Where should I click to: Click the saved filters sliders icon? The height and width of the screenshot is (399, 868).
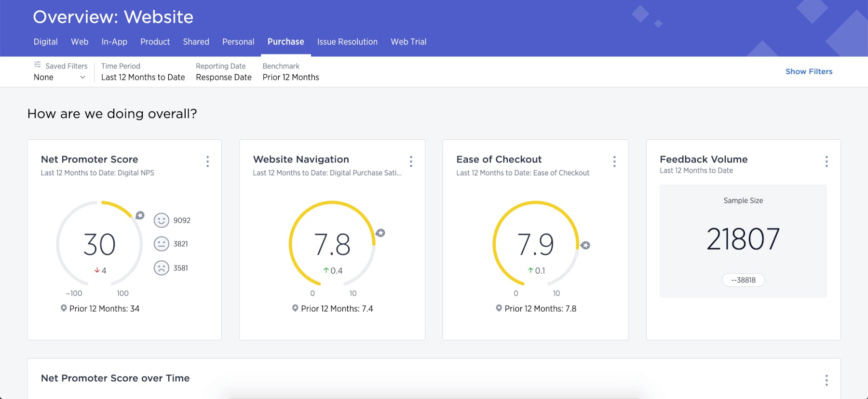37,65
